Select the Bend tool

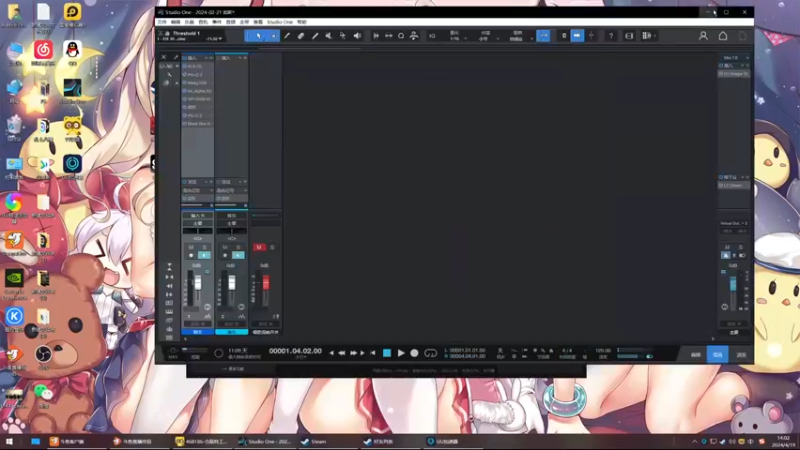pyautogui.click(x=343, y=36)
